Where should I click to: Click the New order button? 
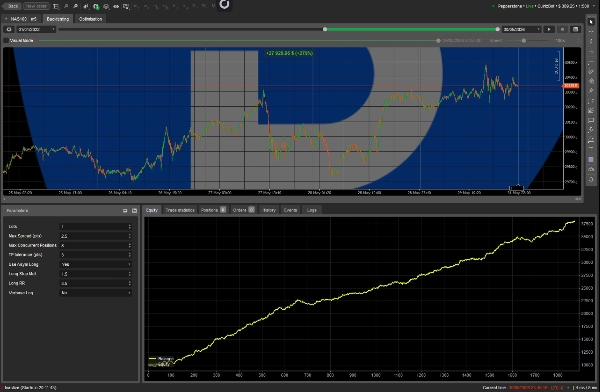[36, 6]
